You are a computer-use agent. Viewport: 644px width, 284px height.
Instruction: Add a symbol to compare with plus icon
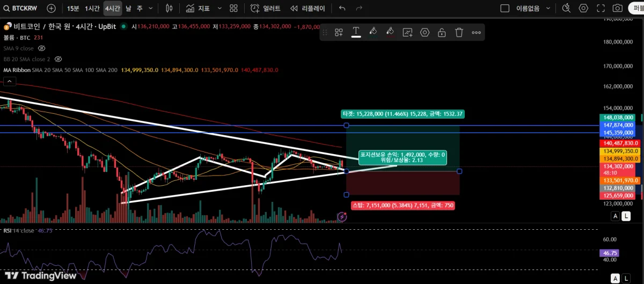[x=51, y=8]
